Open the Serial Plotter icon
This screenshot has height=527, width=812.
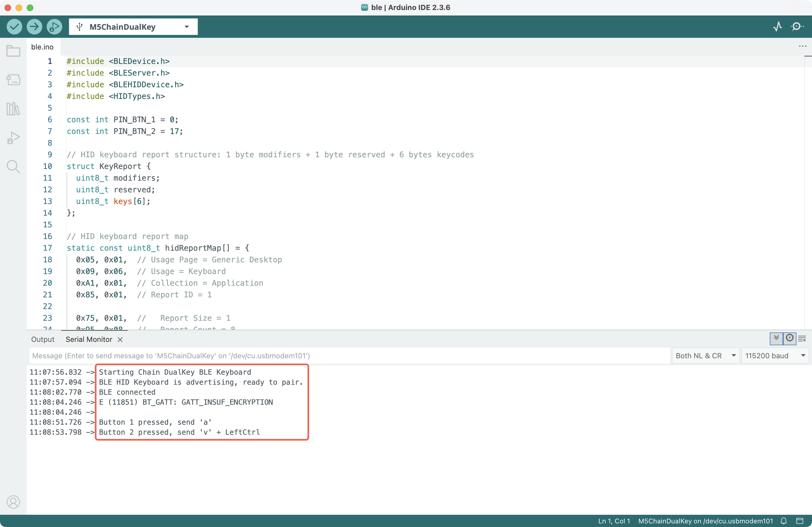pyautogui.click(x=777, y=27)
